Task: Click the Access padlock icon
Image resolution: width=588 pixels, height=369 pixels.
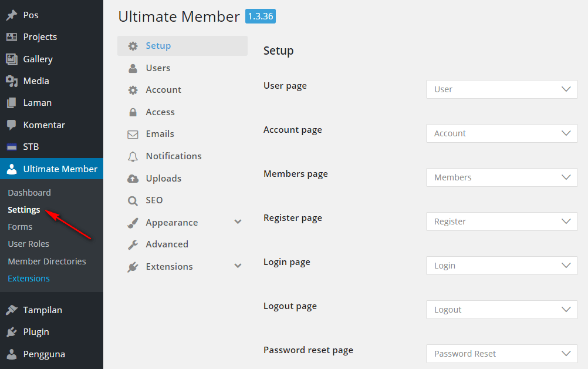Action: pyautogui.click(x=133, y=112)
